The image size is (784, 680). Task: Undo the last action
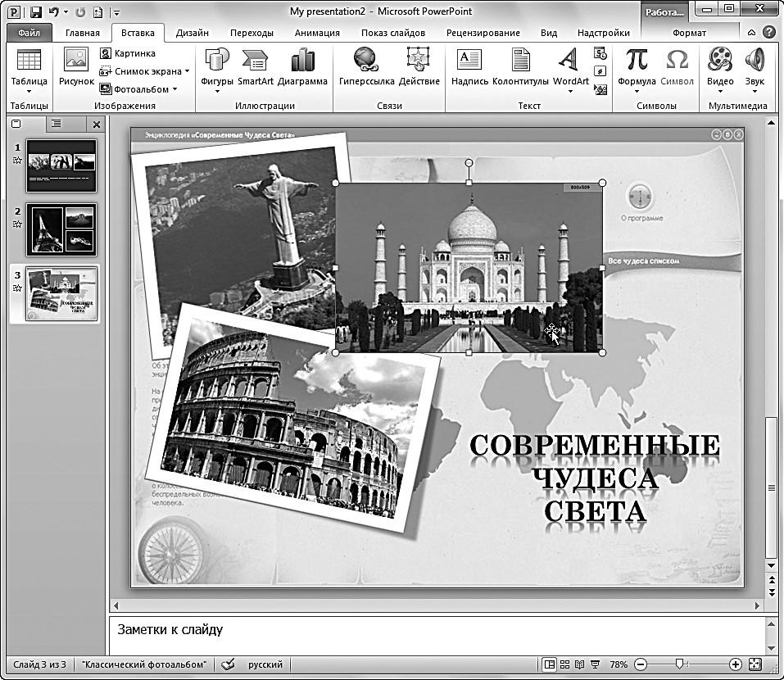(53, 11)
